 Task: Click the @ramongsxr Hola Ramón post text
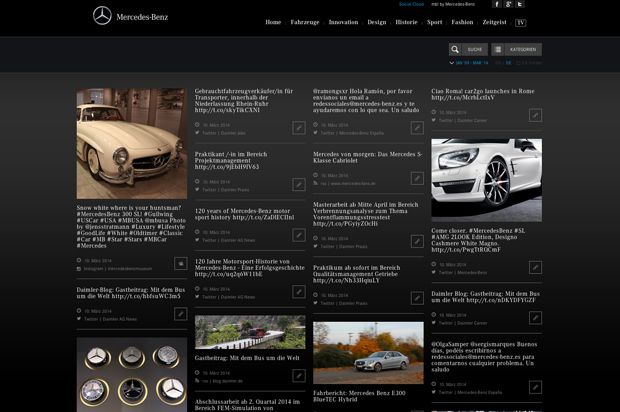click(x=366, y=100)
